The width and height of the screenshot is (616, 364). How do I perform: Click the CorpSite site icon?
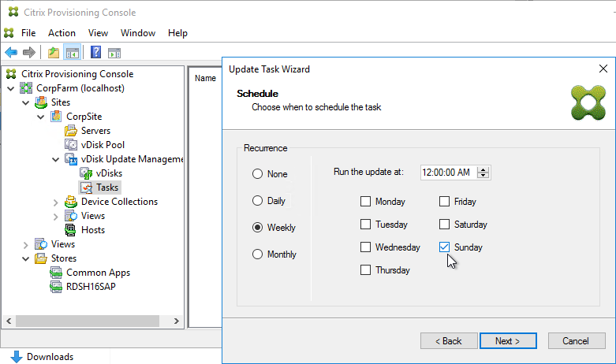click(x=56, y=117)
